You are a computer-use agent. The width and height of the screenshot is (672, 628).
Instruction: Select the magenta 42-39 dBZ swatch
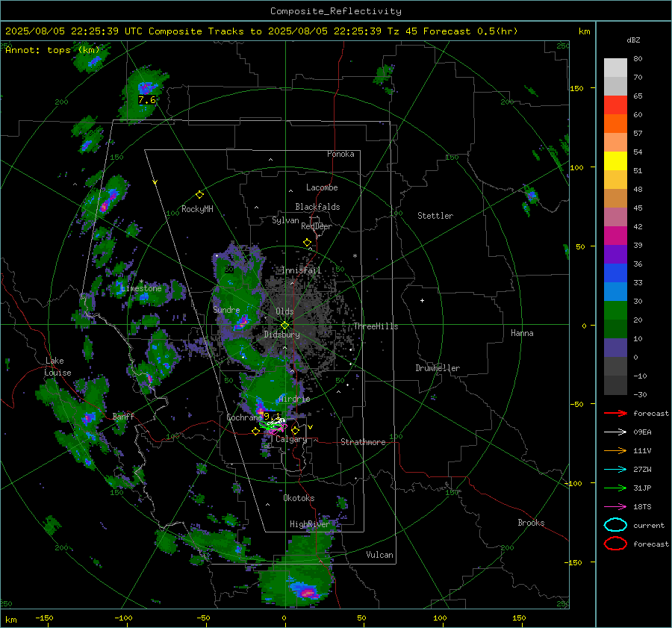(x=615, y=236)
